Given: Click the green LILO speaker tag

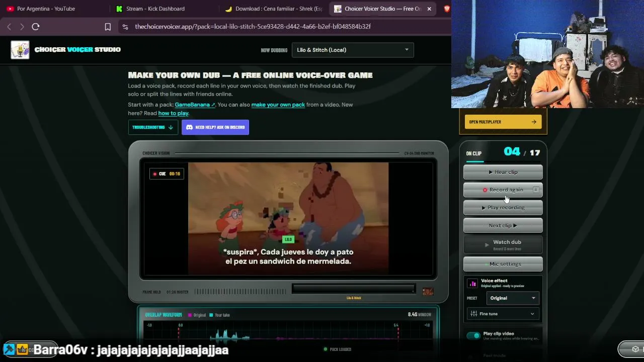Looking at the screenshot, I should click(x=288, y=239).
